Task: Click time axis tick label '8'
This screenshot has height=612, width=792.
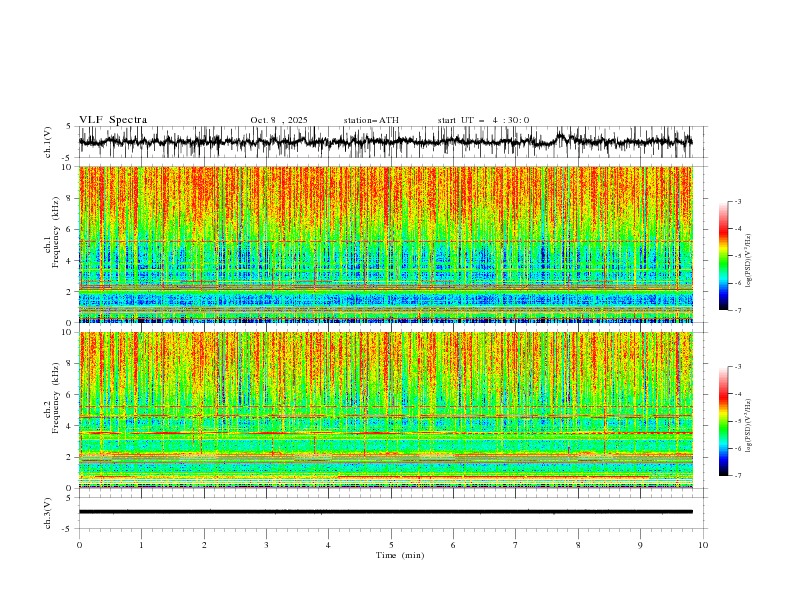Action: click(x=578, y=545)
